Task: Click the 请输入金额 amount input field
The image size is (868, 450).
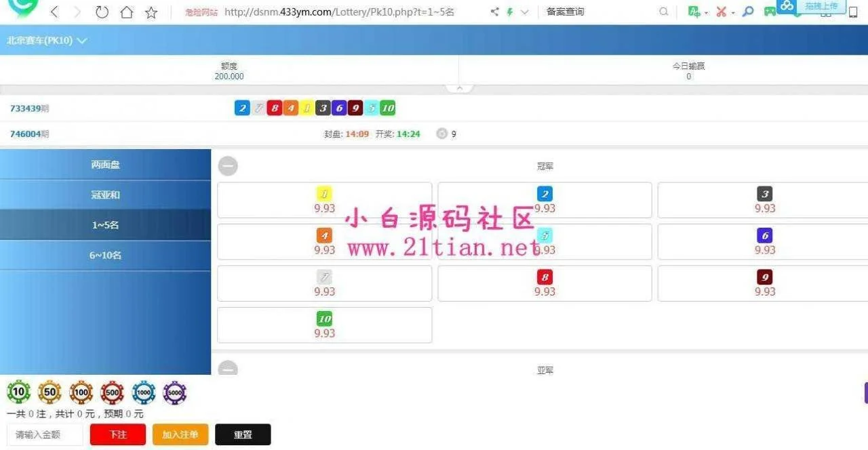Action: (x=45, y=434)
